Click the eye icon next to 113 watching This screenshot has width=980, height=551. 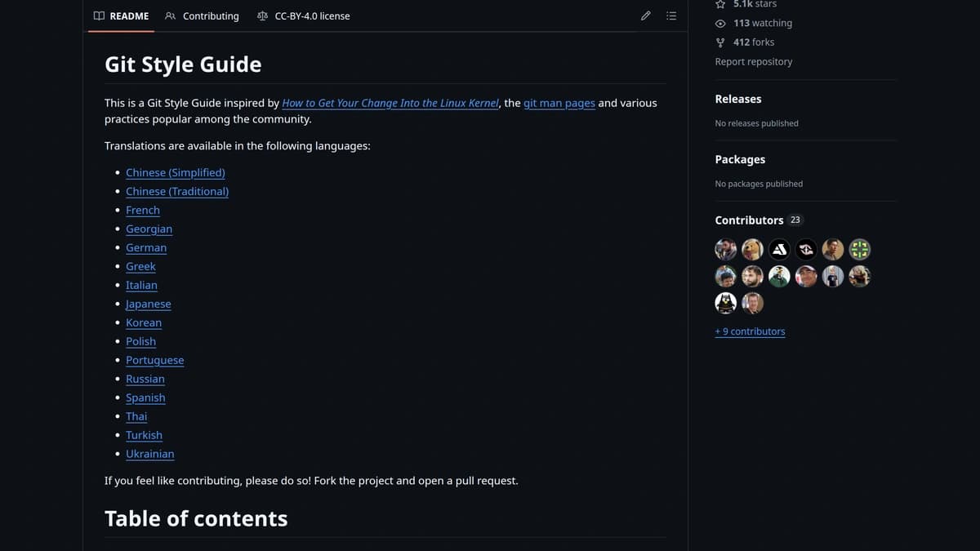tap(720, 23)
